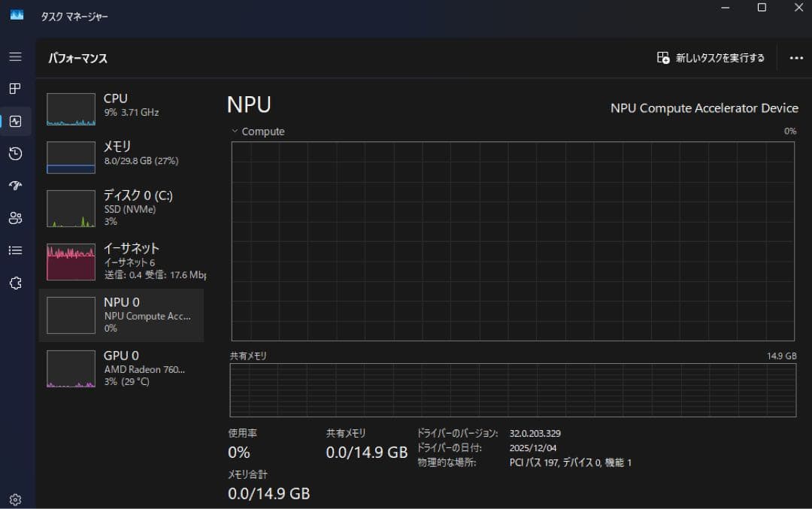Open the navigation hamburger menu

16,56
